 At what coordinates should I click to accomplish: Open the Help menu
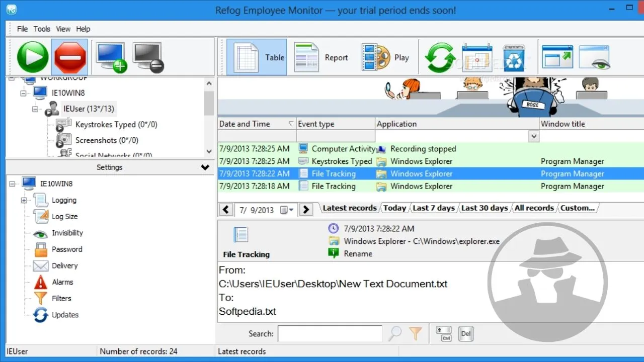click(83, 29)
